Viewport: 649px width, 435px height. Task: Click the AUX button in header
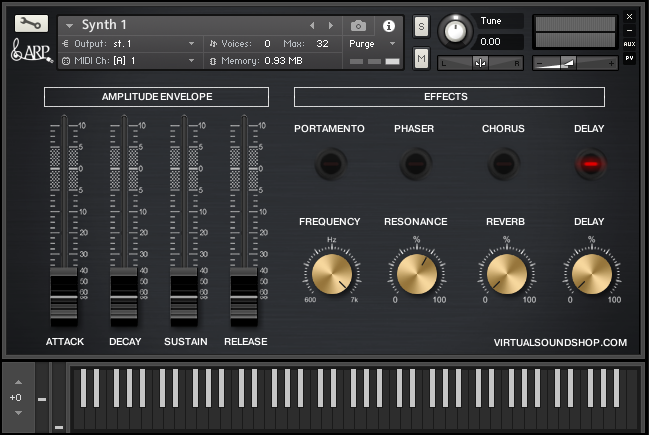629,44
